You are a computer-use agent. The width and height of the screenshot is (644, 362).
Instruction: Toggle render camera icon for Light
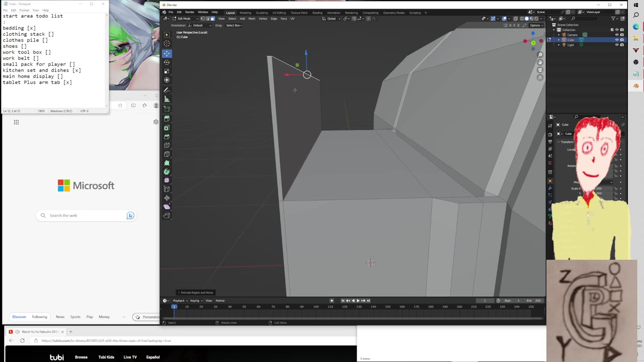[622, 45]
